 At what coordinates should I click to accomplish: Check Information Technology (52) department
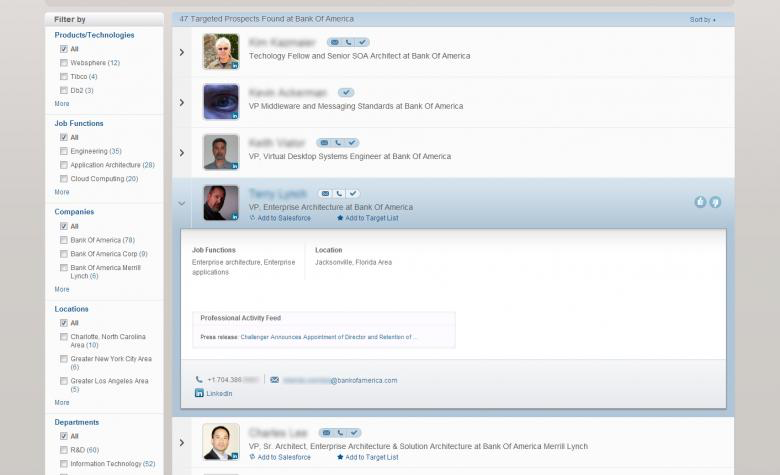(64, 464)
